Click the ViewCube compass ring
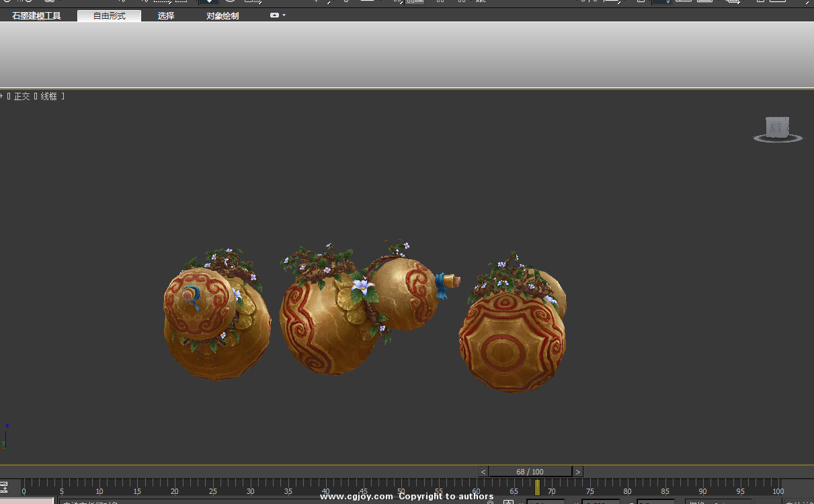Image resolution: width=814 pixels, height=504 pixels. click(x=777, y=139)
